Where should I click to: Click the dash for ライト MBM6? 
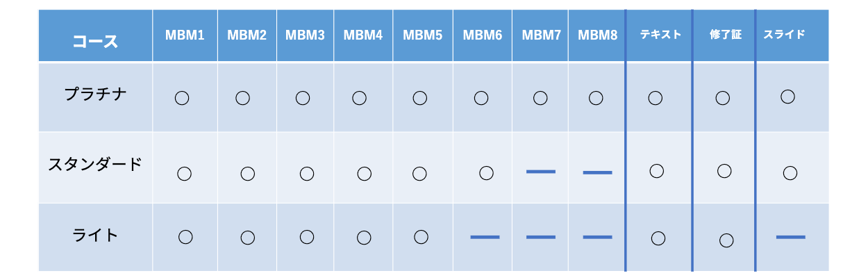pos(485,238)
